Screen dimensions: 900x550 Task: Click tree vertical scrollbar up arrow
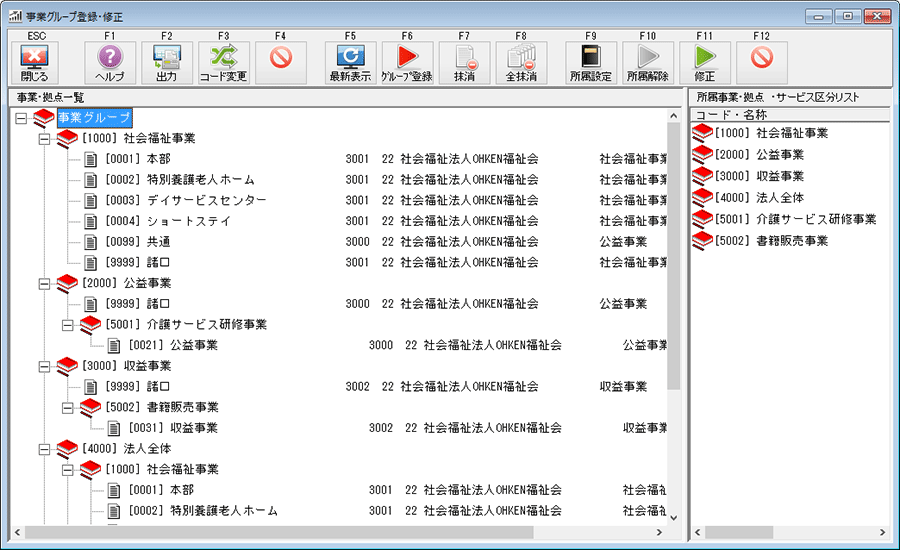click(x=673, y=115)
